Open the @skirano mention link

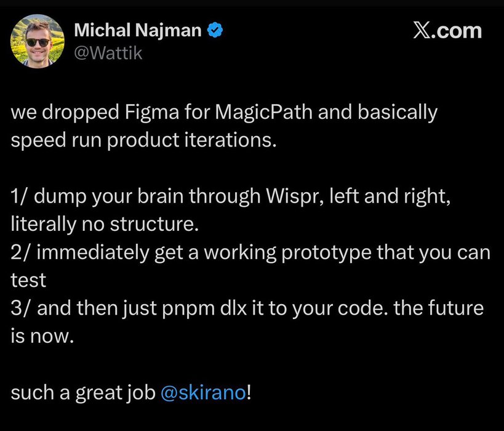[202, 392]
